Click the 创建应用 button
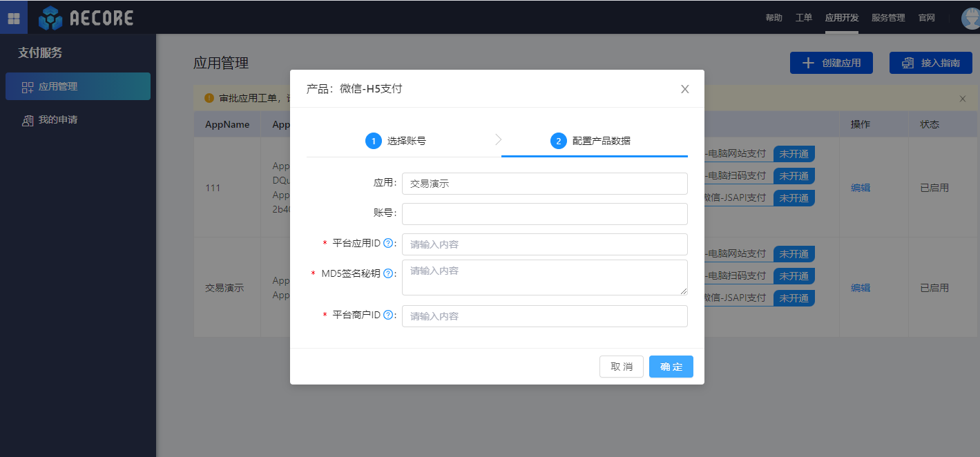980x457 pixels. [x=831, y=63]
